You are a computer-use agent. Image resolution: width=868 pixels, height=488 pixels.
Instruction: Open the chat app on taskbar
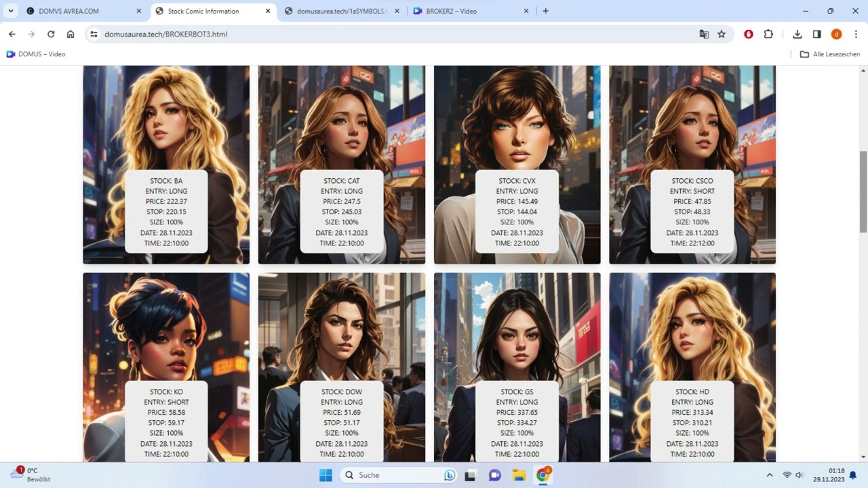494,475
